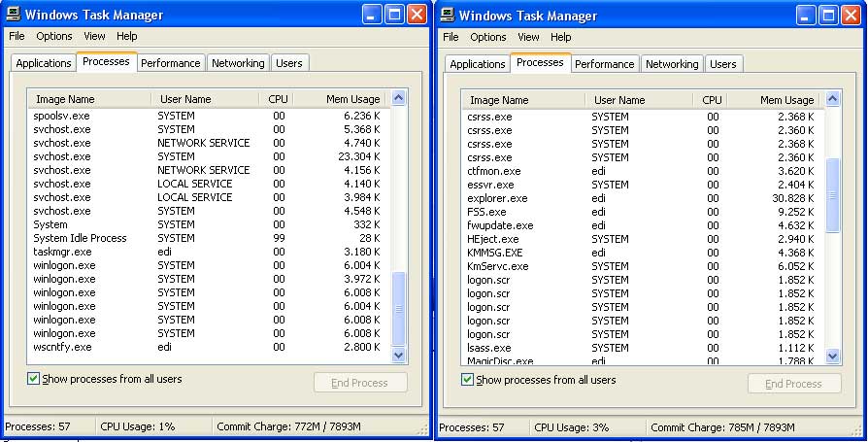Sort by Mem Usage column in left window
Screen dimensions: 868x442
(342, 99)
